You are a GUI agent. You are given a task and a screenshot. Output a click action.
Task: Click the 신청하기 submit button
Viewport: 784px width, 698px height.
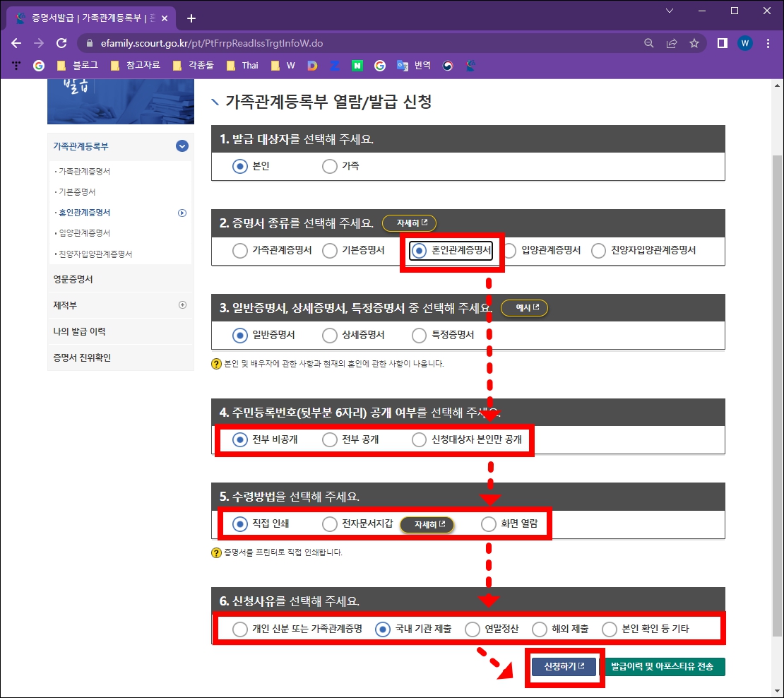coord(564,666)
